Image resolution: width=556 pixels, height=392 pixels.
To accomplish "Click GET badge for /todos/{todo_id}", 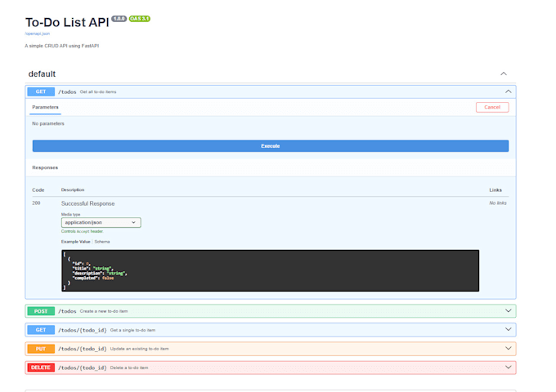I will tap(41, 330).
